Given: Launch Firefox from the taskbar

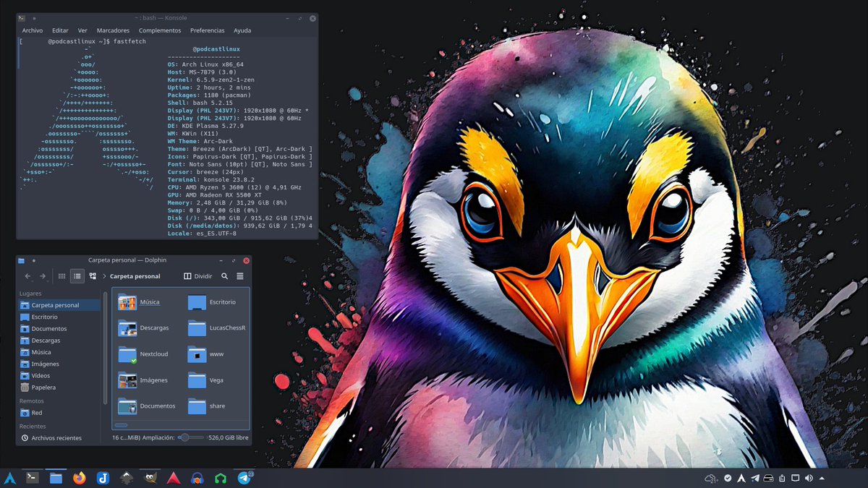Looking at the screenshot, I should [x=79, y=477].
